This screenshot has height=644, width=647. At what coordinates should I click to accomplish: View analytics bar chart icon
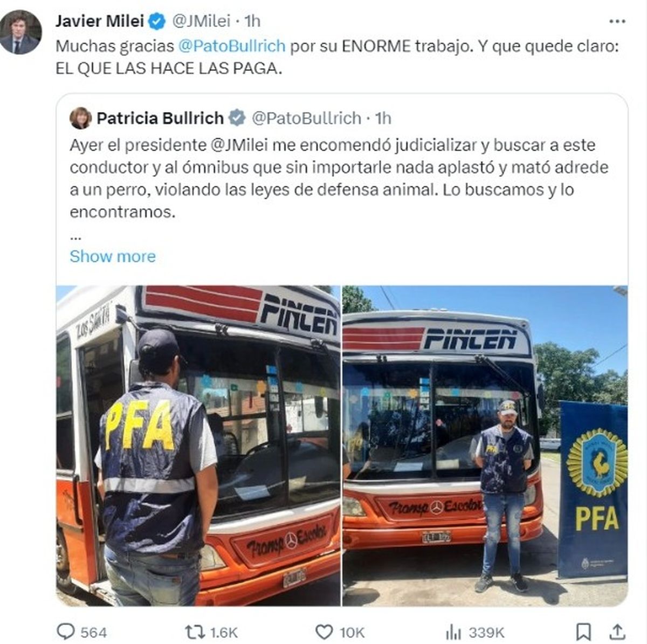(453, 632)
